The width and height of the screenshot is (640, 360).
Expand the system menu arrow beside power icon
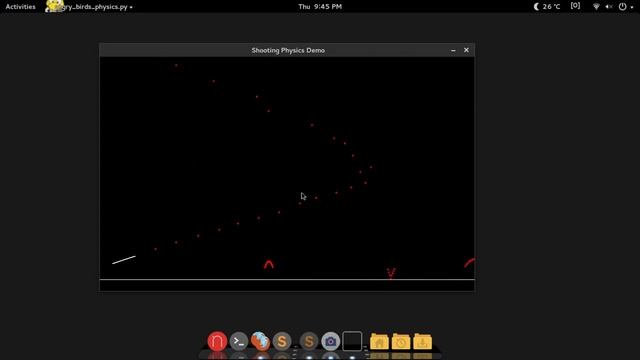(x=632, y=7)
